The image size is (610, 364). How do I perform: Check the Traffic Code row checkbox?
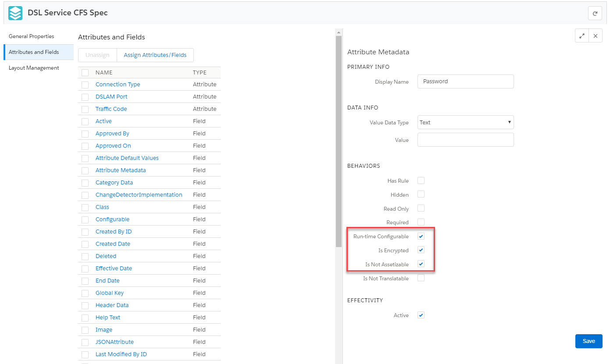(85, 110)
